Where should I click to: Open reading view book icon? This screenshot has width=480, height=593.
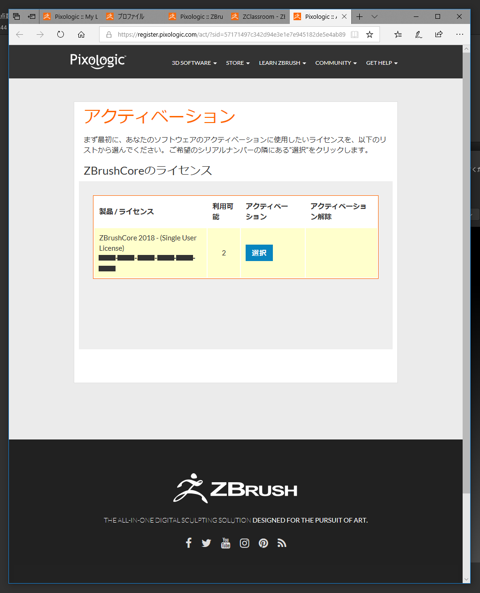354,35
